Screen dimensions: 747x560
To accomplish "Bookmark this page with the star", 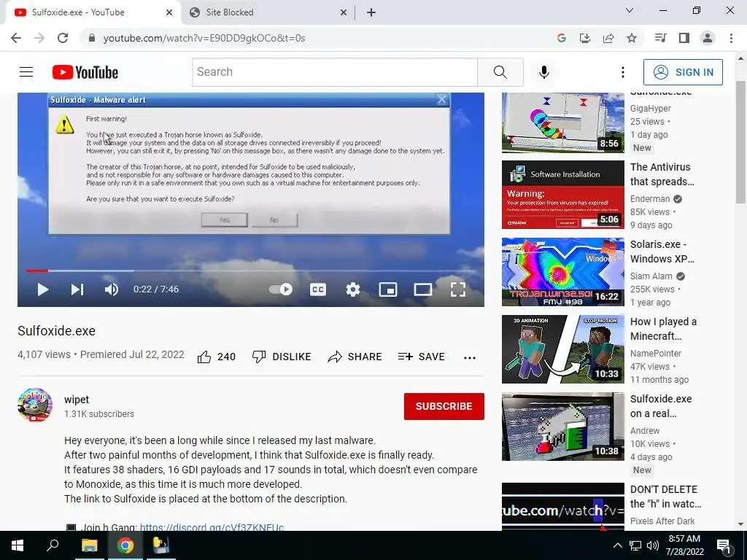I will (x=632, y=38).
